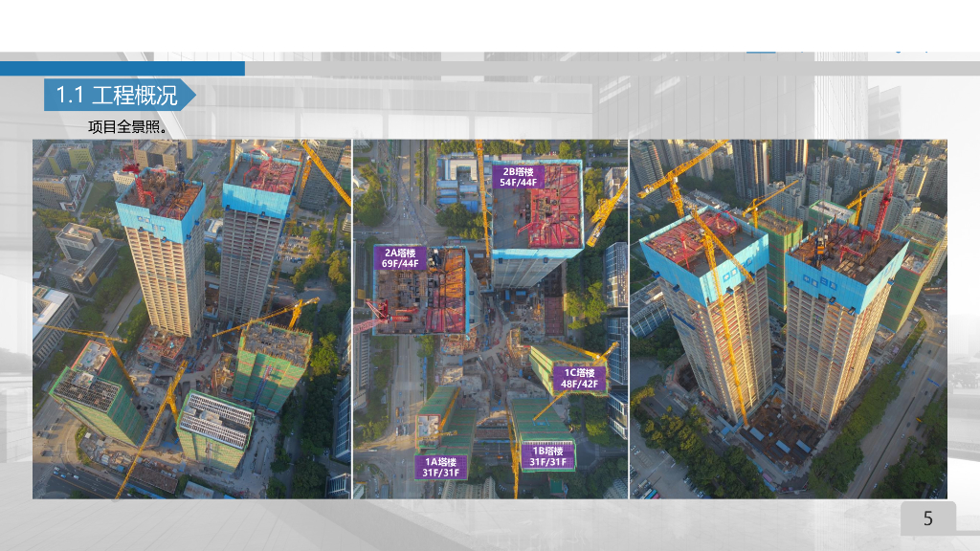This screenshot has width=980, height=551.
Task: Click the page number 5 box
Action: (x=928, y=518)
